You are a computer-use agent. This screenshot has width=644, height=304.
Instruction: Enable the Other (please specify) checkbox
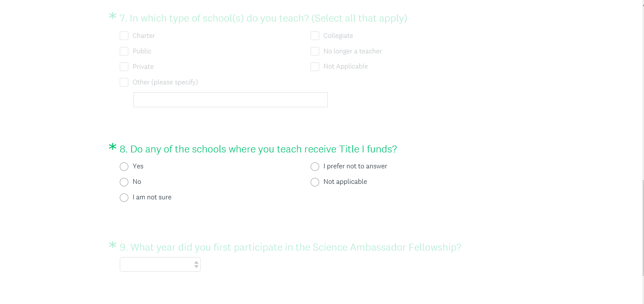(124, 82)
